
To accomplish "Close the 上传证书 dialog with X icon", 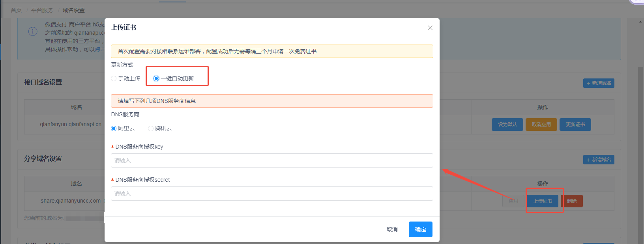I will coord(430,28).
